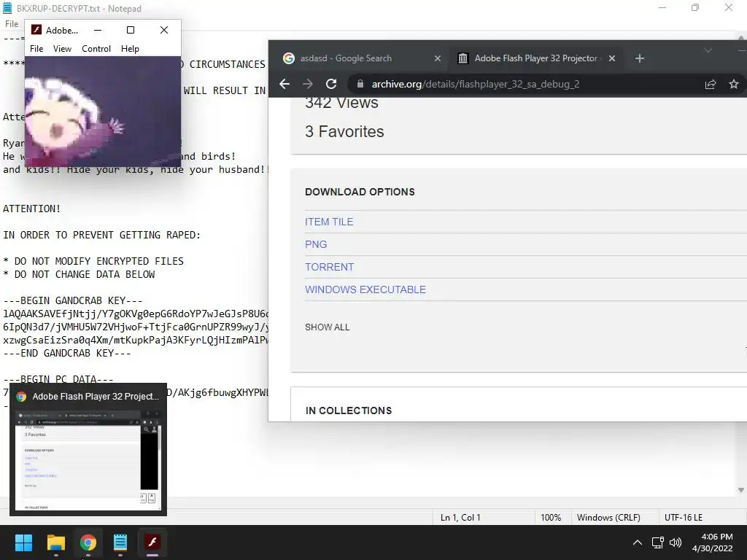Screen dimensions: 747x560
Task: Reload the archive.org page
Action: [331, 84]
